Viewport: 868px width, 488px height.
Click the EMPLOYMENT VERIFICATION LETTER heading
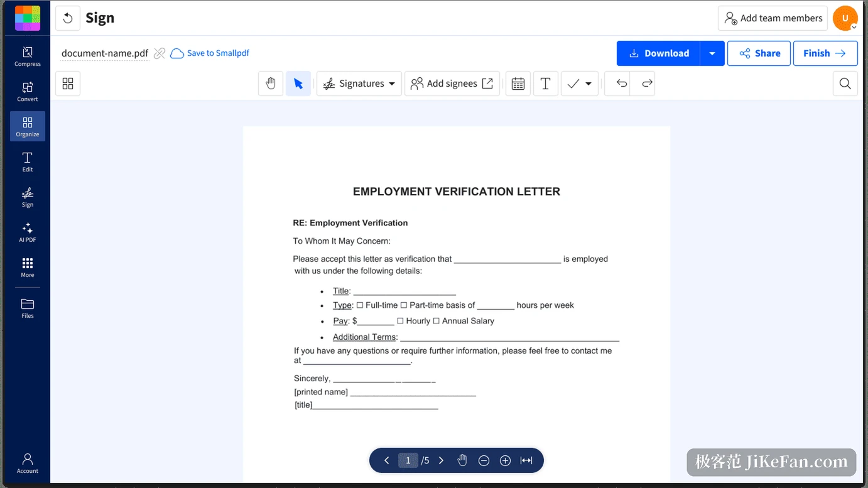[457, 192]
